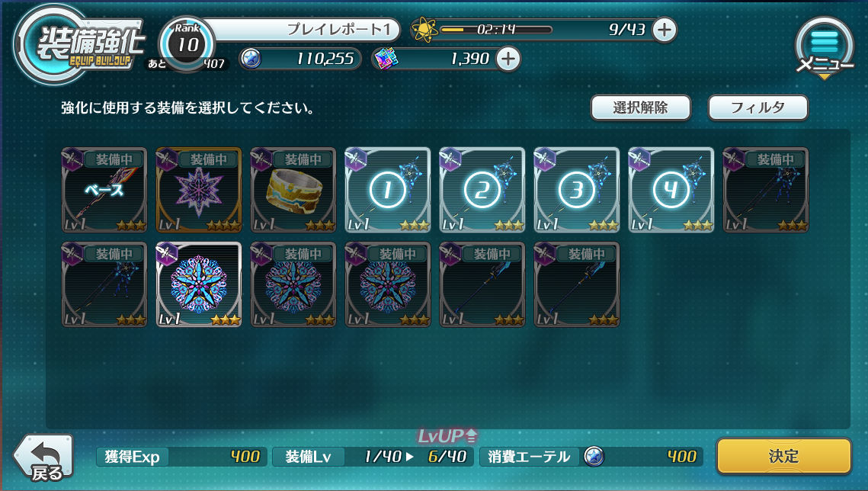
Task: Click the rainbow cube gem icon
Action: pos(386,59)
